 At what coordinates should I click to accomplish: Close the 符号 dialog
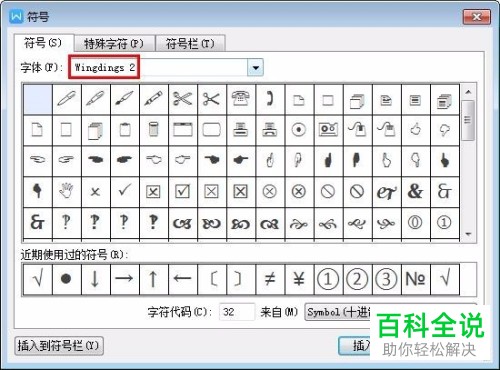[x=477, y=17]
